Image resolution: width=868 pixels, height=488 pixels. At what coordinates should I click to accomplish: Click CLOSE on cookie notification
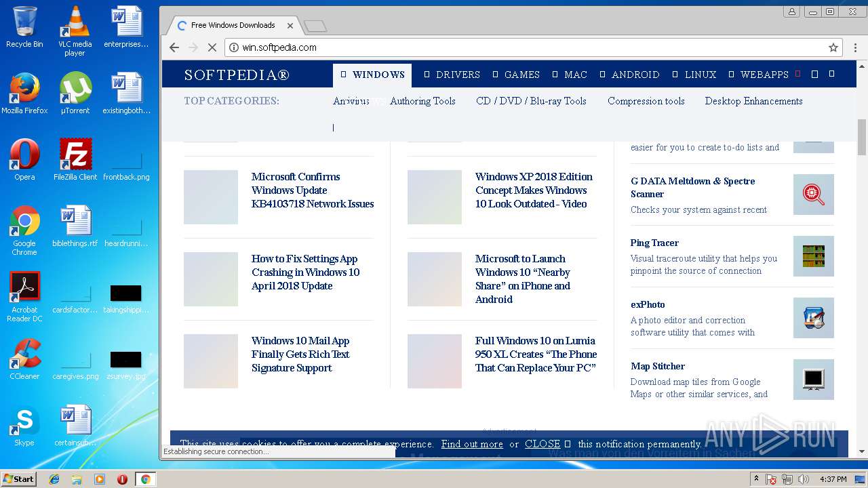pyautogui.click(x=542, y=444)
